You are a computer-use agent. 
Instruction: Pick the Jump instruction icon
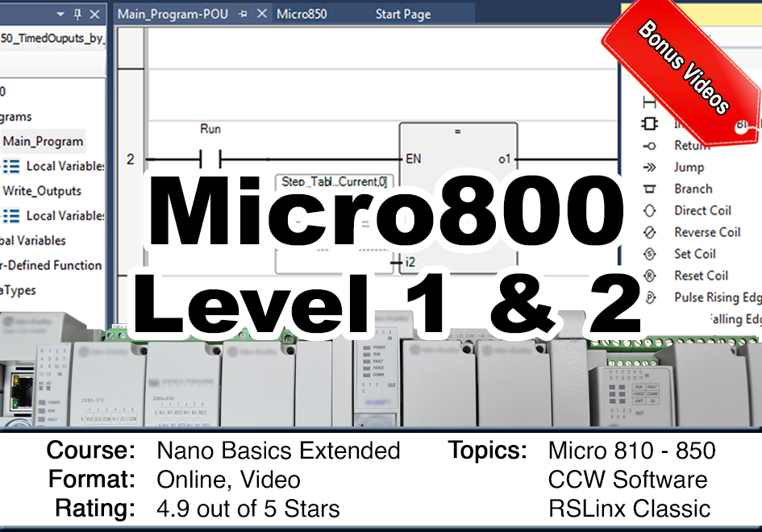click(x=649, y=168)
